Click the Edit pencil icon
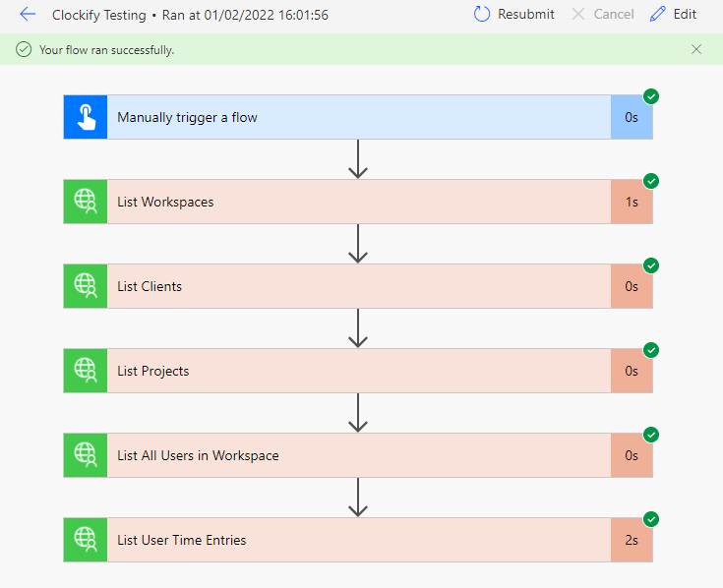The height and width of the screenshot is (588, 723). tap(657, 15)
